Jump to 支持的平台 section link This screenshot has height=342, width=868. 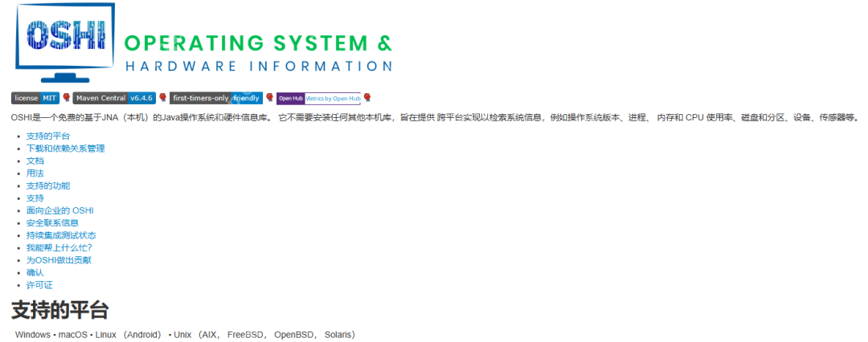pyautogui.click(x=48, y=136)
